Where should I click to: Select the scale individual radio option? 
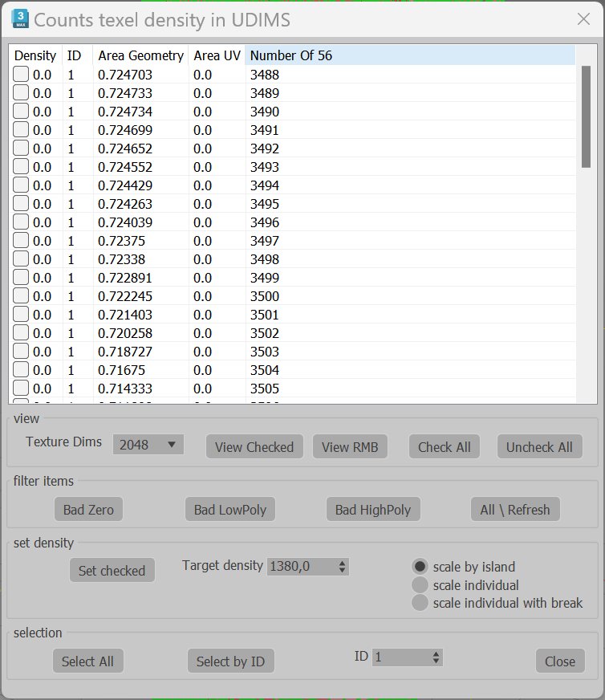click(x=420, y=585)
